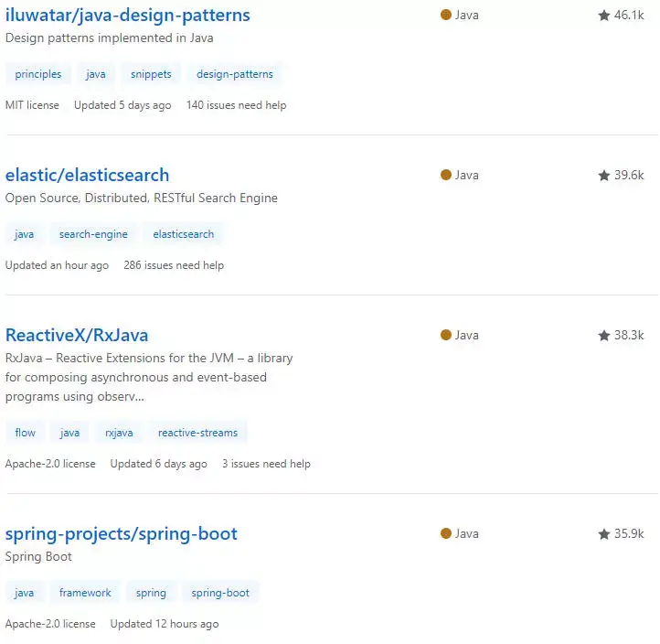Select the reactive-streams topic tag
The width and height of the screenshot is (660, 644).
click(197, 433)
